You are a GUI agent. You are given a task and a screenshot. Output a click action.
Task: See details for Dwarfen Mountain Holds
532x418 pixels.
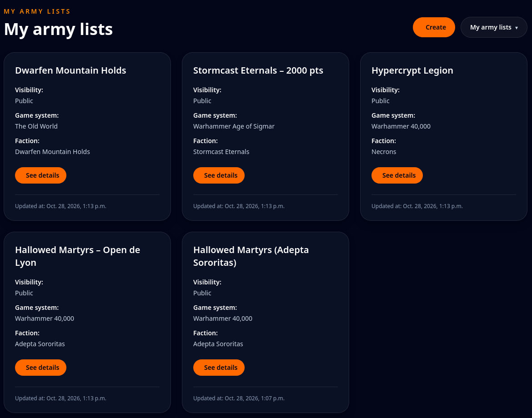pyautogui.click(x=41, y=175)
